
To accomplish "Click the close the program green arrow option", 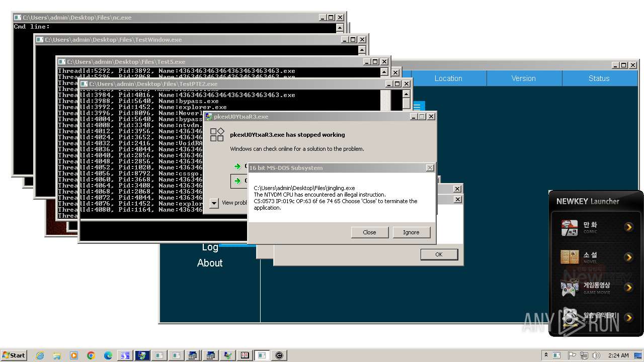I will [x=237, y=180].
